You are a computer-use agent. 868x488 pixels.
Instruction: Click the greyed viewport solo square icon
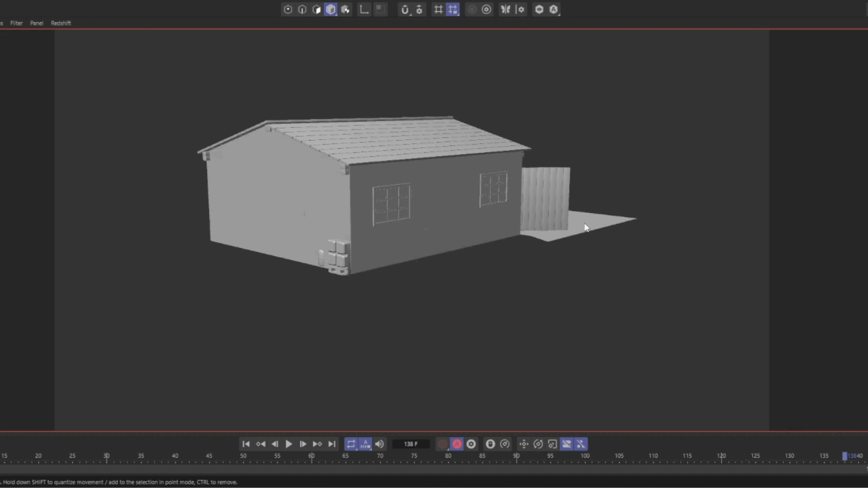coord(380,9)
